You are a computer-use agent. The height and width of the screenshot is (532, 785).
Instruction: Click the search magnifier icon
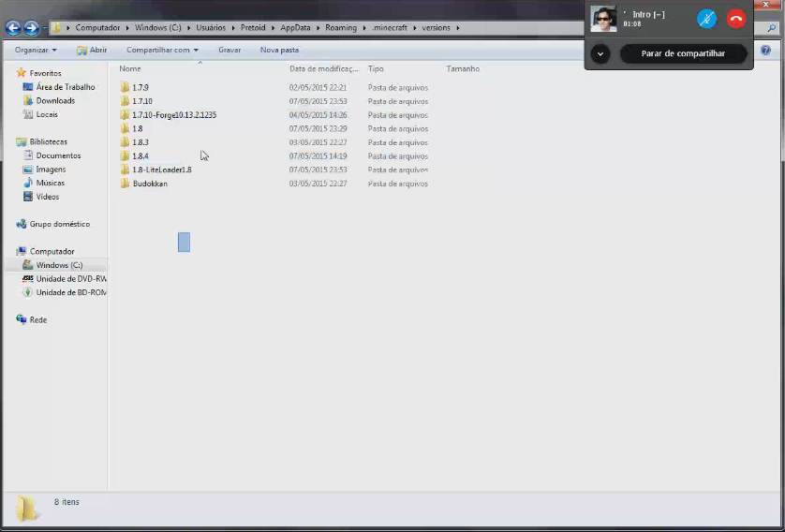point(772,28)
